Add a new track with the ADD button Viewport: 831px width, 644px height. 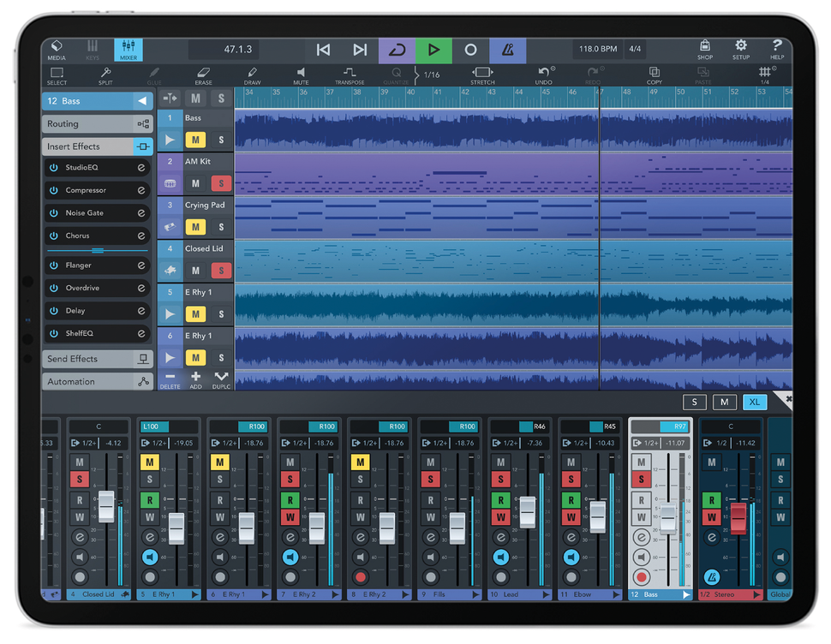click(x=194, y=379)
